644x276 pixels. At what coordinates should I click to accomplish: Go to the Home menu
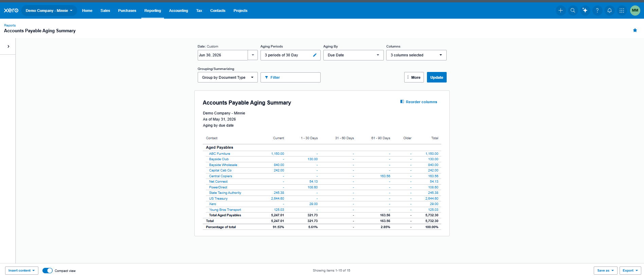click(x=87, y=11)
